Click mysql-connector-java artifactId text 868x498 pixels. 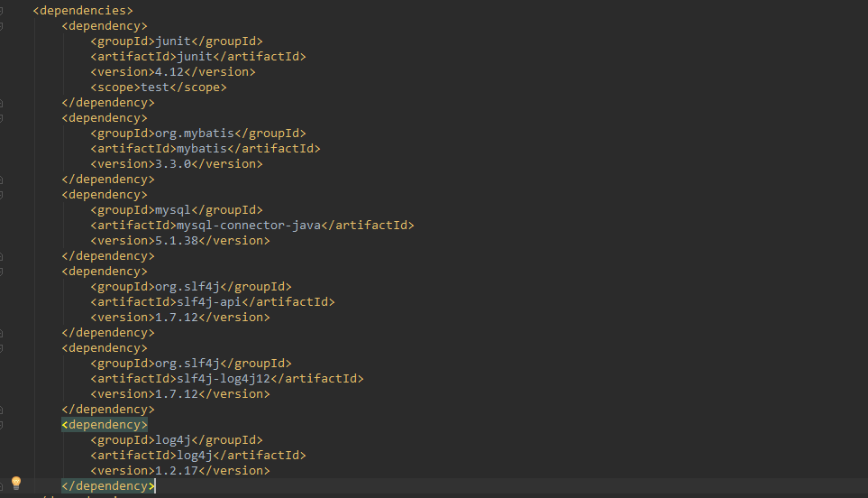click(249, 226)
